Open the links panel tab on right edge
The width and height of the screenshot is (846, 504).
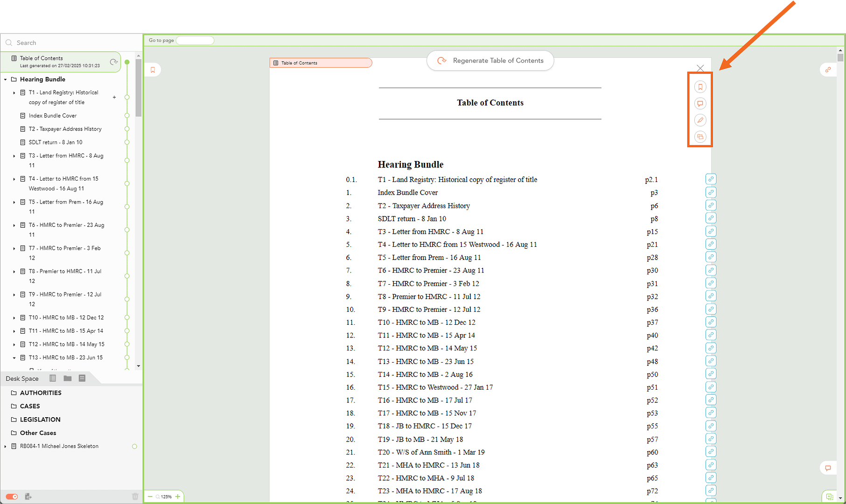pyautogui.click(x=828, y=70)
